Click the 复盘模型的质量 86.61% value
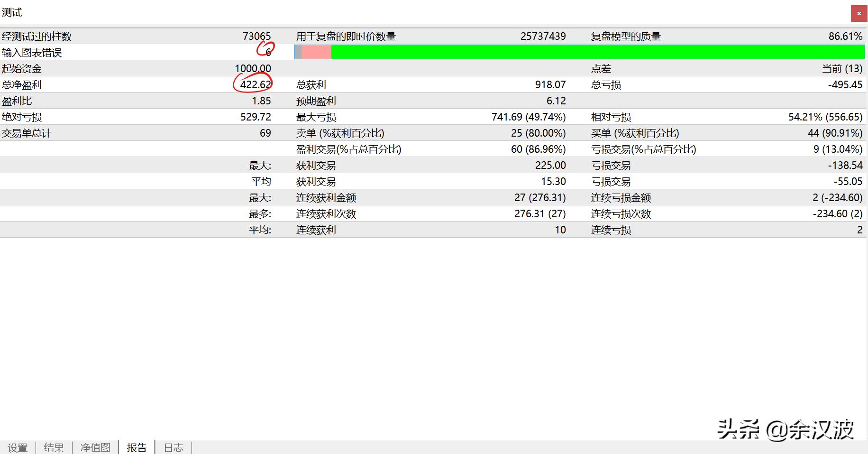Screen dimensions: 868x454 pos(845,35)
